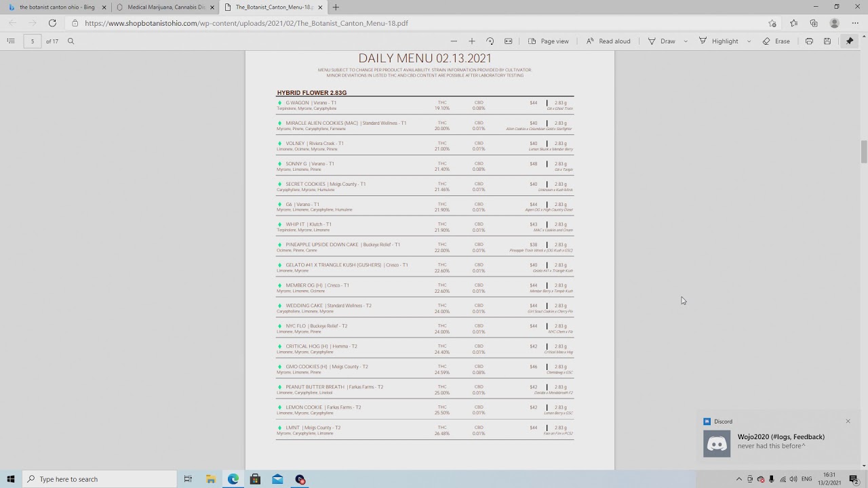Open browser Collections
The image size is (868, 488).
(x=814, y=23)
